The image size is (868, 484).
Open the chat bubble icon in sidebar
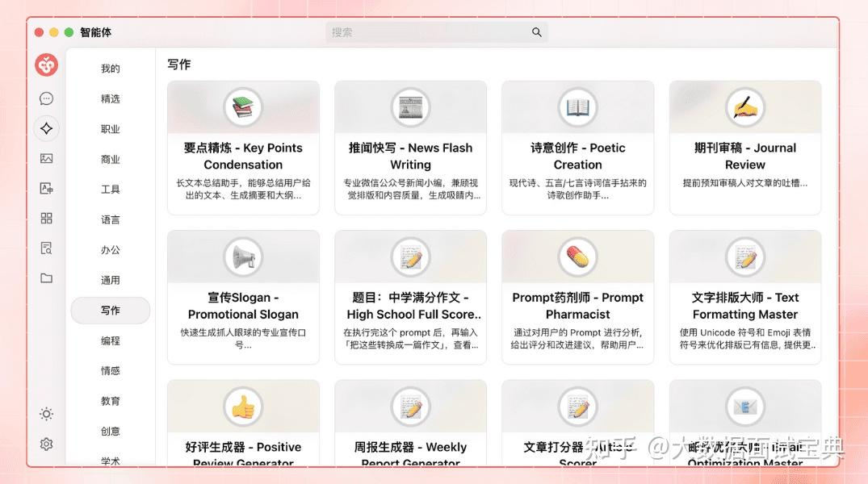pos(47,98)
